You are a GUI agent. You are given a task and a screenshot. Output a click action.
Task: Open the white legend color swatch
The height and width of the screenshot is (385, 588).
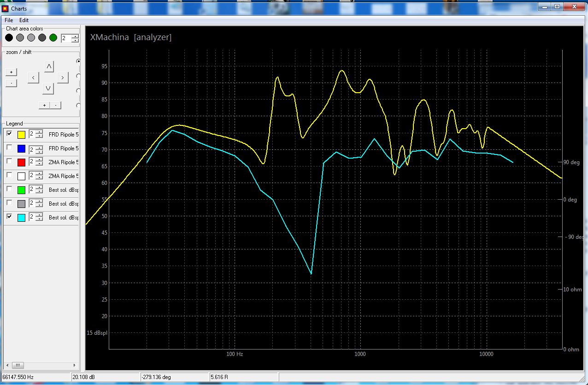click(21, 176)
